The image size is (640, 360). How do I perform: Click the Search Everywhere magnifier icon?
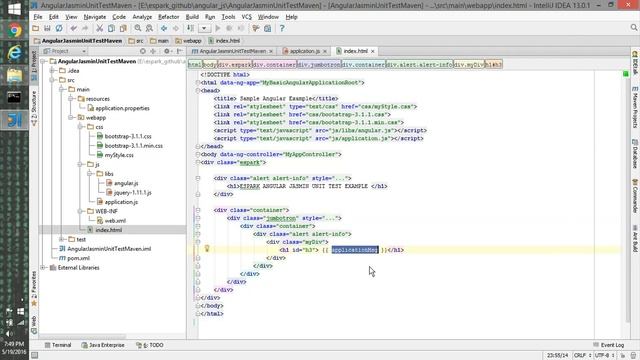click(x=633, y=27)
